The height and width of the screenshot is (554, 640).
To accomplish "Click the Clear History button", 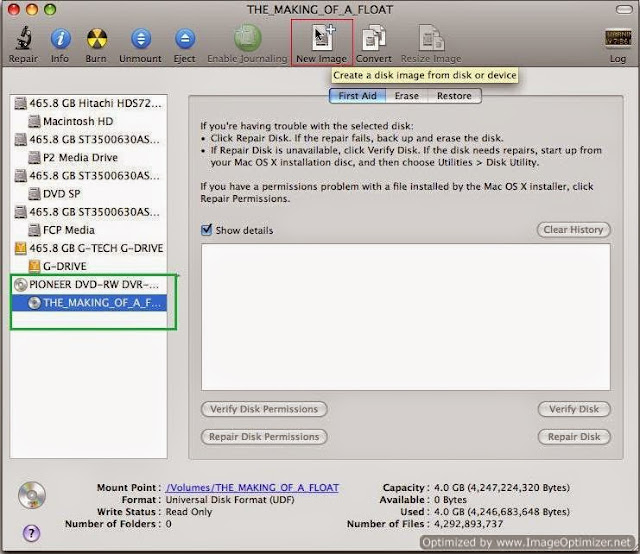I will (x=573, y=229).
